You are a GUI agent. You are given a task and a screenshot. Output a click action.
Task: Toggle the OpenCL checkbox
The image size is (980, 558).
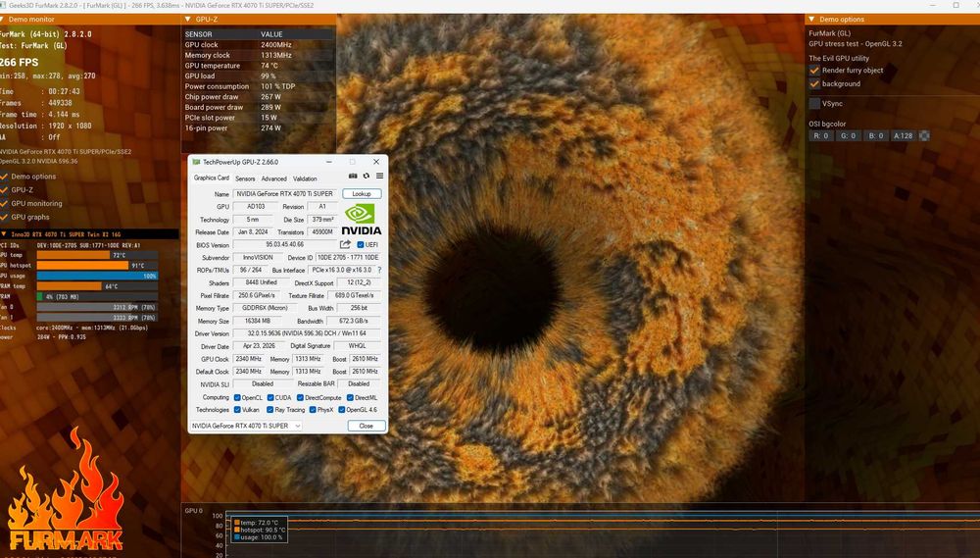pos(237,398)
